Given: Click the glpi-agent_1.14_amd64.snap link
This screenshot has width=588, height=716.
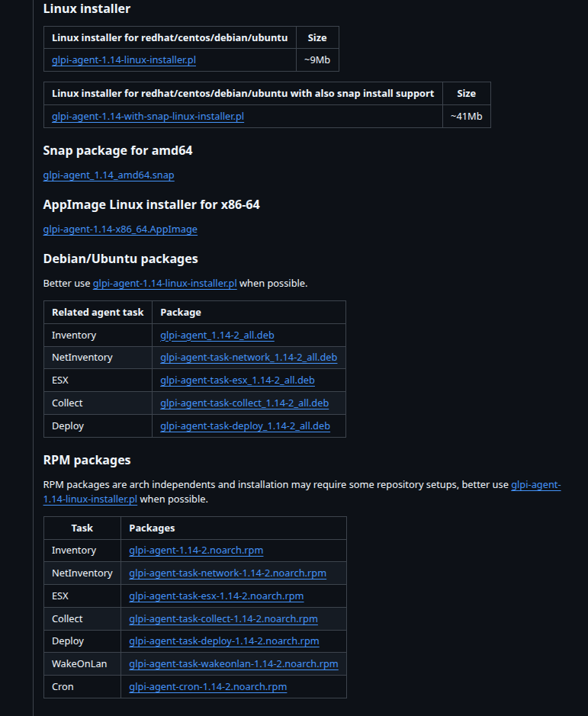Looking at the screenshot, I should 108,175.
